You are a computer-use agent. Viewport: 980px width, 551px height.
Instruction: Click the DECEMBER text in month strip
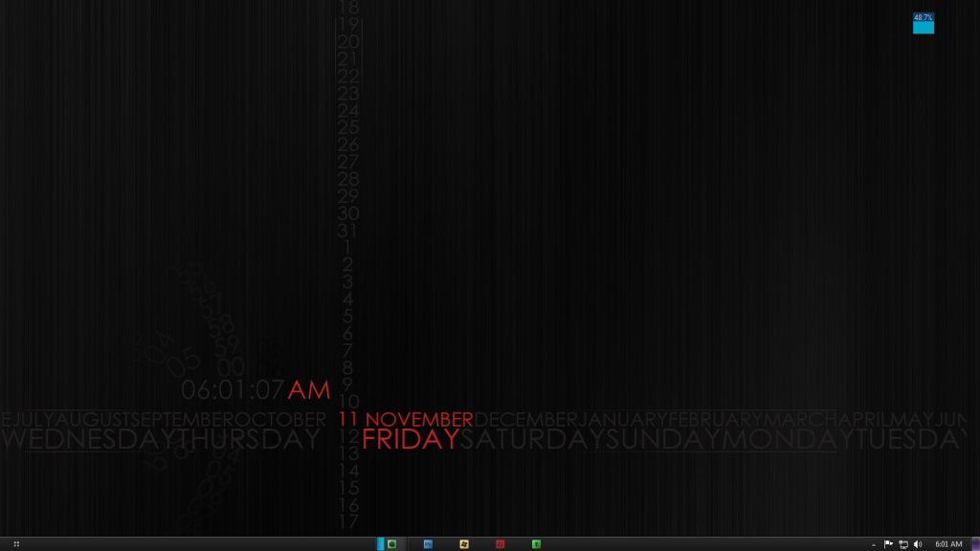pyautogui.click(x=525, y=419)
